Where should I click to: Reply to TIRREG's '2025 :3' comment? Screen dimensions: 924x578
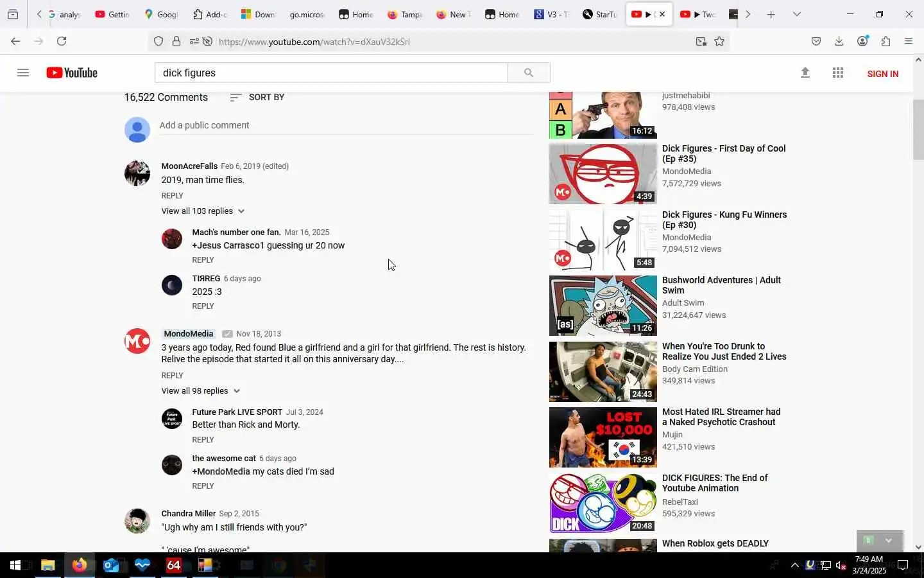pos(203,306)
